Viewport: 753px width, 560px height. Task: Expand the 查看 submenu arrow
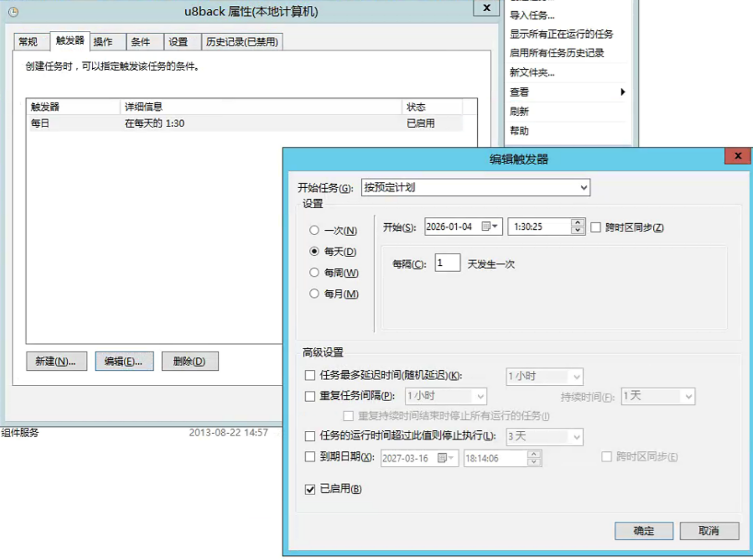622,92
